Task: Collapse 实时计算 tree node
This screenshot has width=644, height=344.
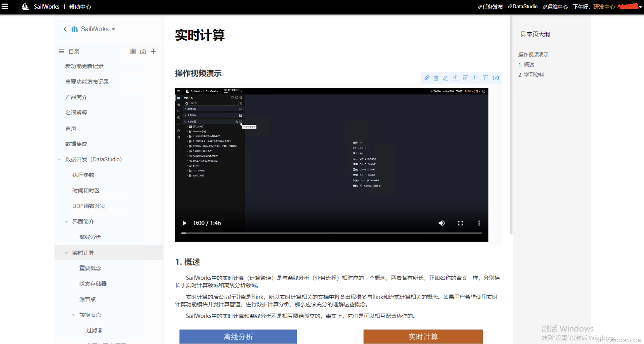Action: pyautogui.click(x=66, y=253)
